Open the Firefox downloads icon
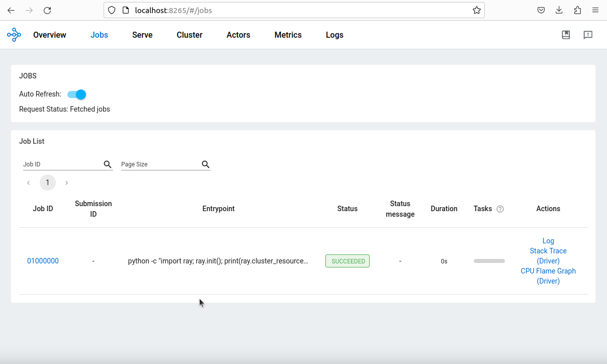The image size is (607, 364). [x=559, y=10]
